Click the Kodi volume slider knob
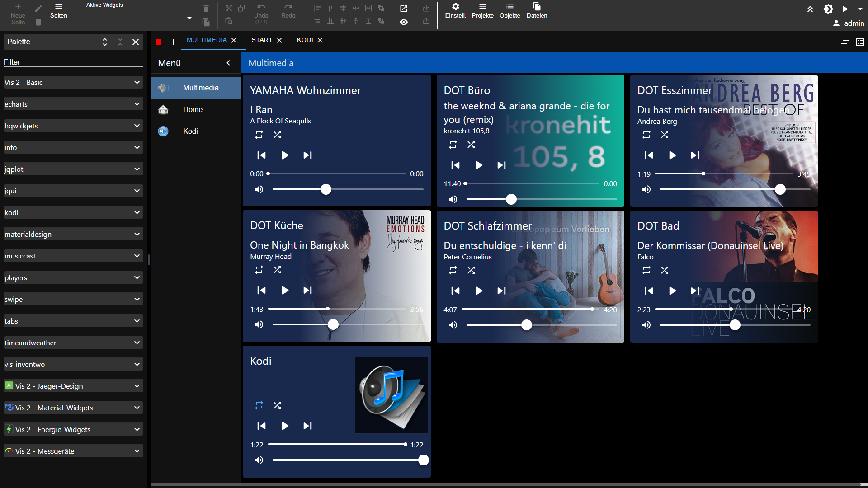 (x=424, y=460)
